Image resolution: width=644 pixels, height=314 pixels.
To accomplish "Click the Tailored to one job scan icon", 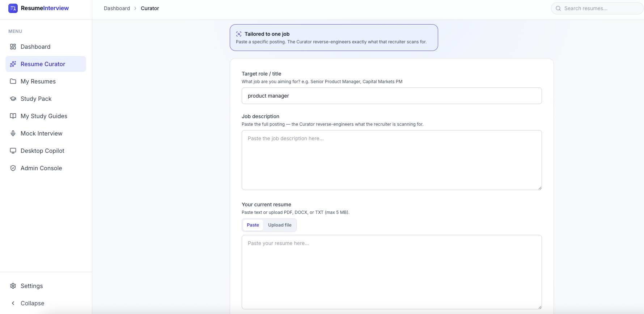I will pyautogui.click(x=239, y=34).
